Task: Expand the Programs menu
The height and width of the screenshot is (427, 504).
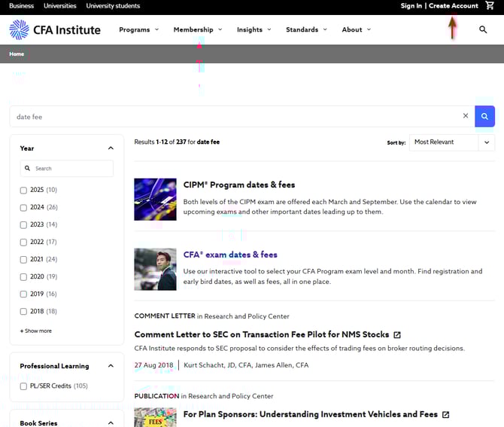Action: pos(139,29)
